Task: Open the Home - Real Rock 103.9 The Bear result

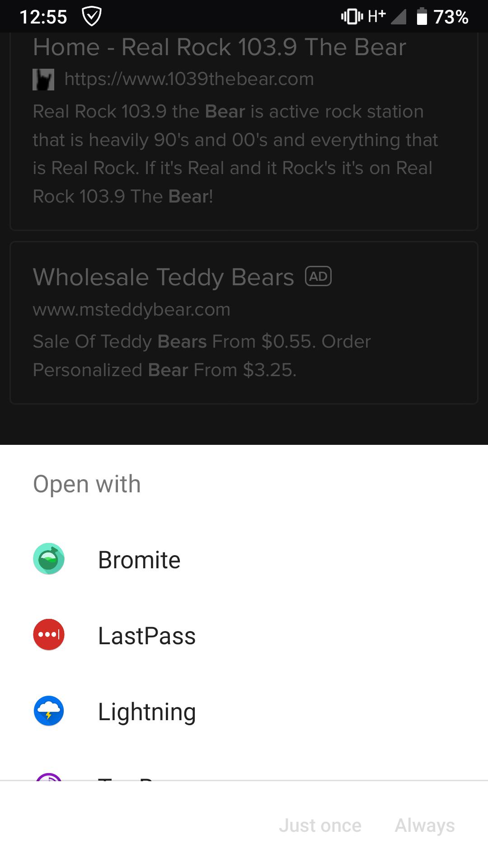Action: [220, 47]
